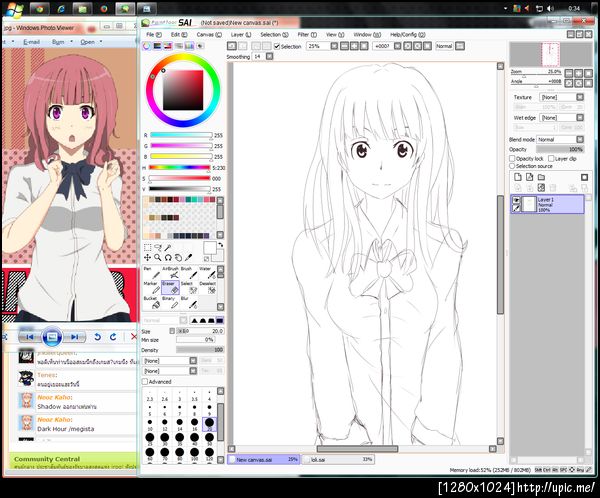Click E-mail in Photo Viewer
The width and height of the screenshot is (600, 498).
pyautogui.click(x=31, y=42)
